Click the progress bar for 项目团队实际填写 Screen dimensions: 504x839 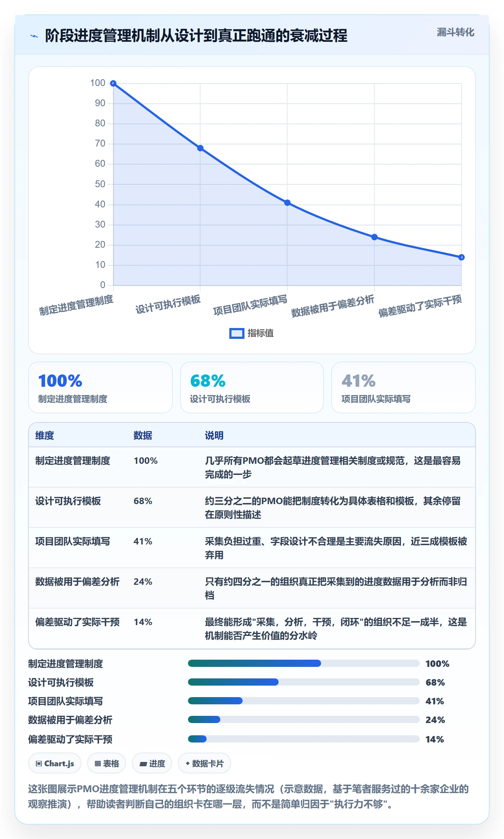pyautogui.click(x=304, y=701)
